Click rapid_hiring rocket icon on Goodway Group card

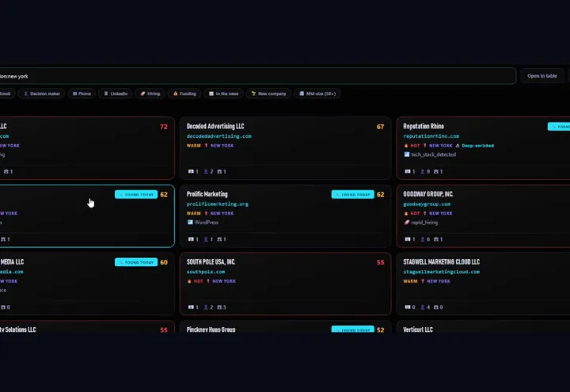pyautogui.click(x=407, y=223)
